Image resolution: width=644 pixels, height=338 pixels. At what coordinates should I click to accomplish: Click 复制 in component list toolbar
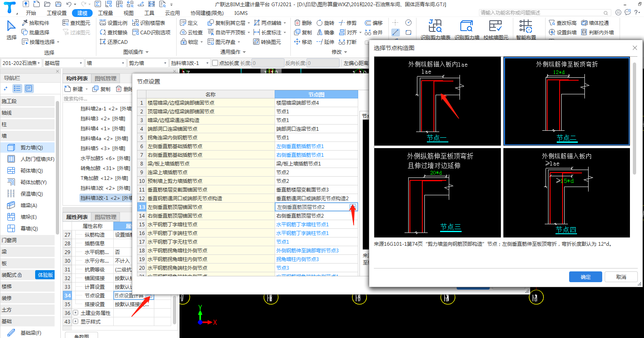click(x=102, y=89)
